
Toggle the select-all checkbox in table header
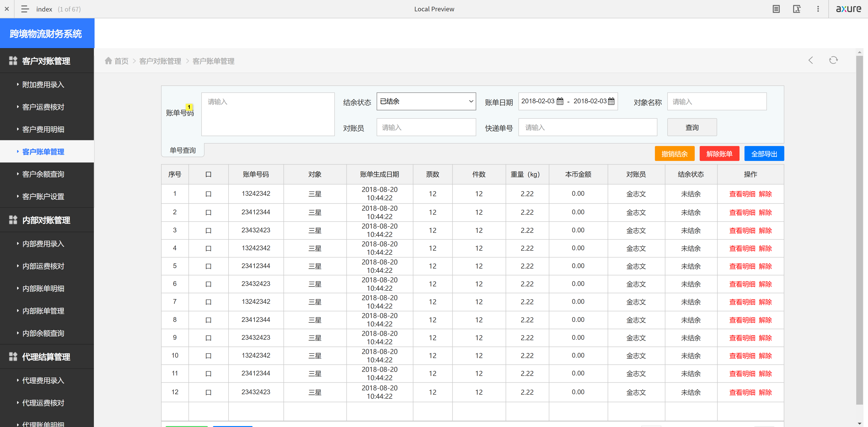tap(208, 175)
